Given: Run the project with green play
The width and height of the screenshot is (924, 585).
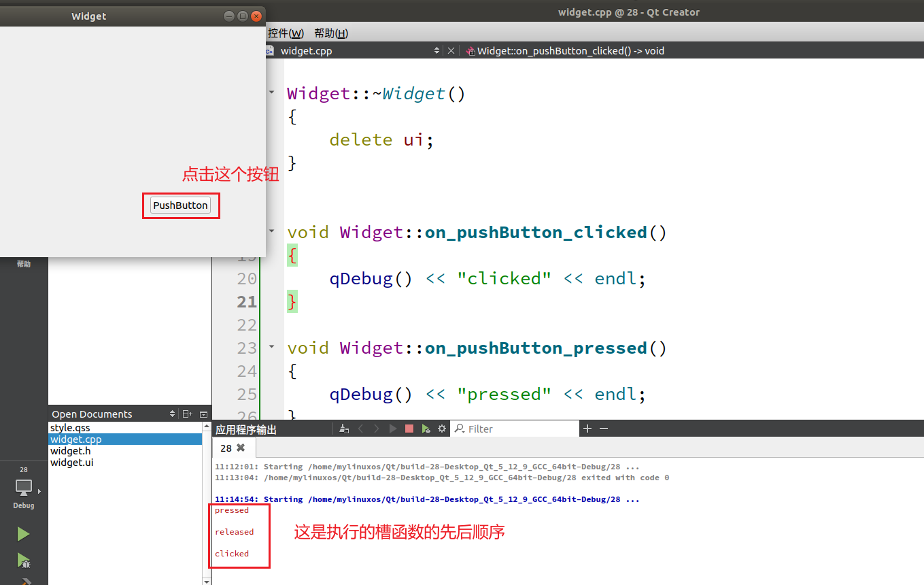Looking at the screenshot, I should [24, 534].
